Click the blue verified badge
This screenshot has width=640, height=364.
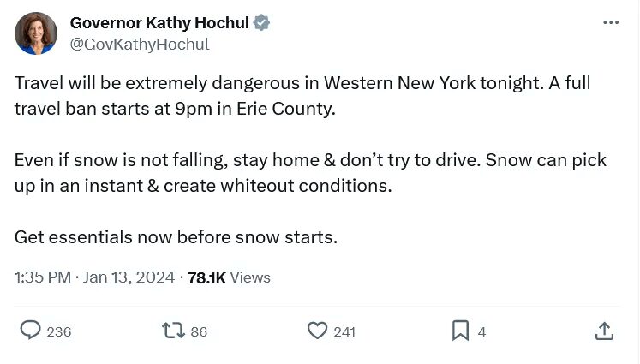coord(261,22)
